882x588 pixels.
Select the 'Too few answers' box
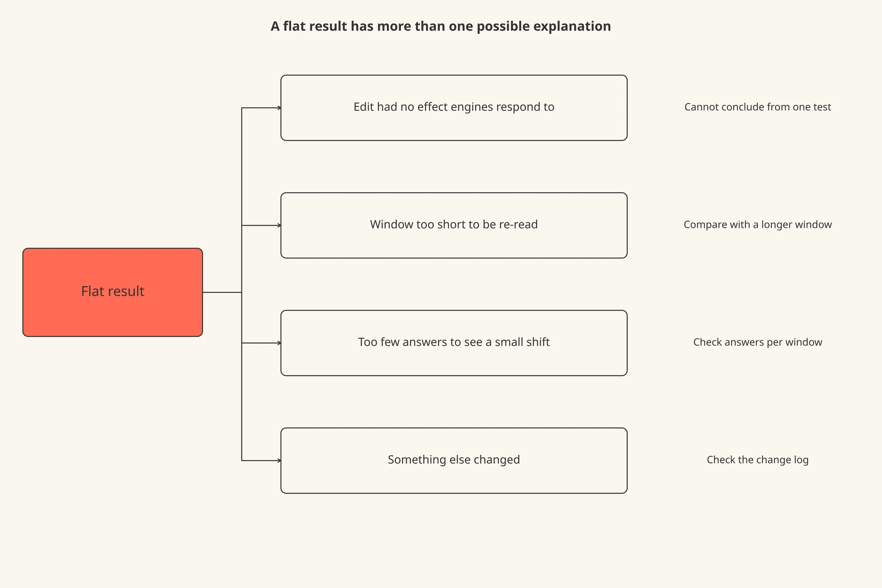454,343
